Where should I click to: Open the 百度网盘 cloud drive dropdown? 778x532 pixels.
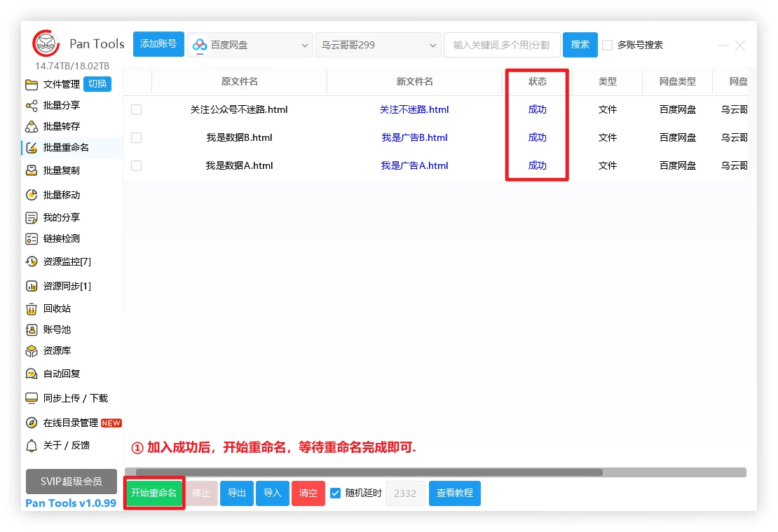pos(250,45)
